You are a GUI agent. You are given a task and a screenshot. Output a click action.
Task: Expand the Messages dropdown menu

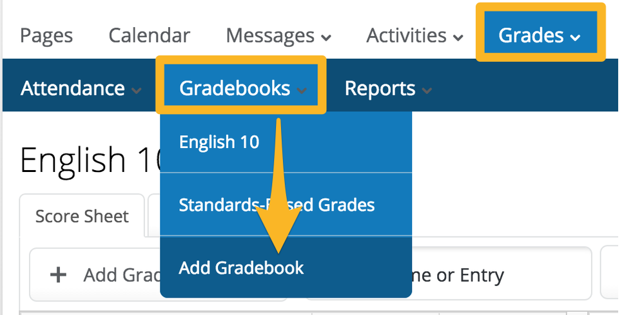(278, 35)
